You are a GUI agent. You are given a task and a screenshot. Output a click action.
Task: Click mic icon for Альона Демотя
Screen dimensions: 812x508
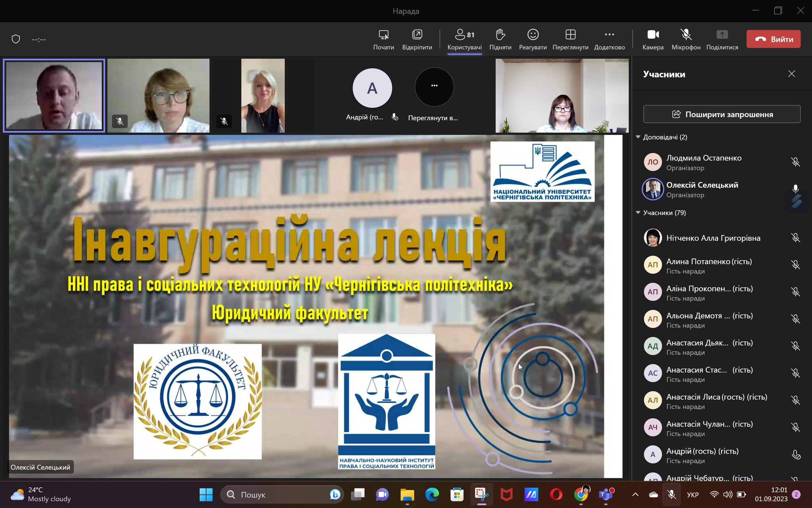point(795,319)
